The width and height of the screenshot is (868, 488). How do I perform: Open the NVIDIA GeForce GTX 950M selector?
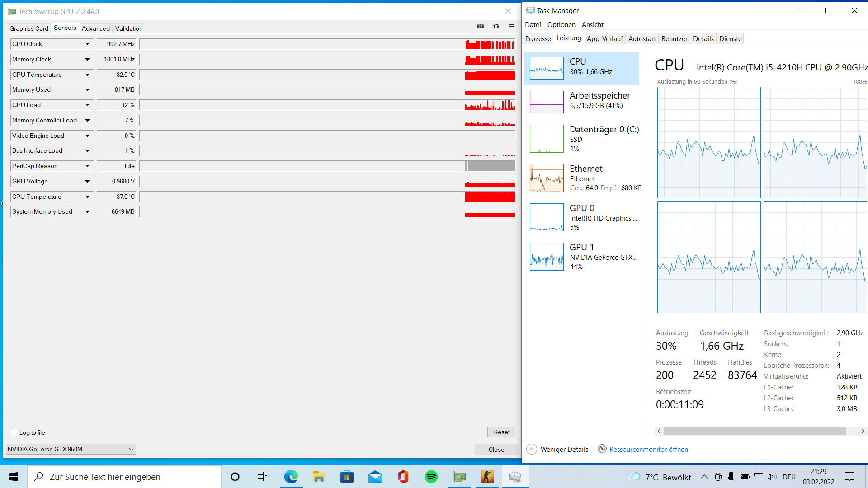coord(71,449)
